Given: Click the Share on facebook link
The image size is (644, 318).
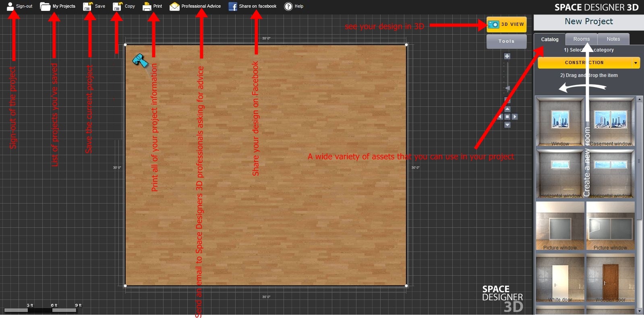Looking at the screenshot, I should 258,6.
